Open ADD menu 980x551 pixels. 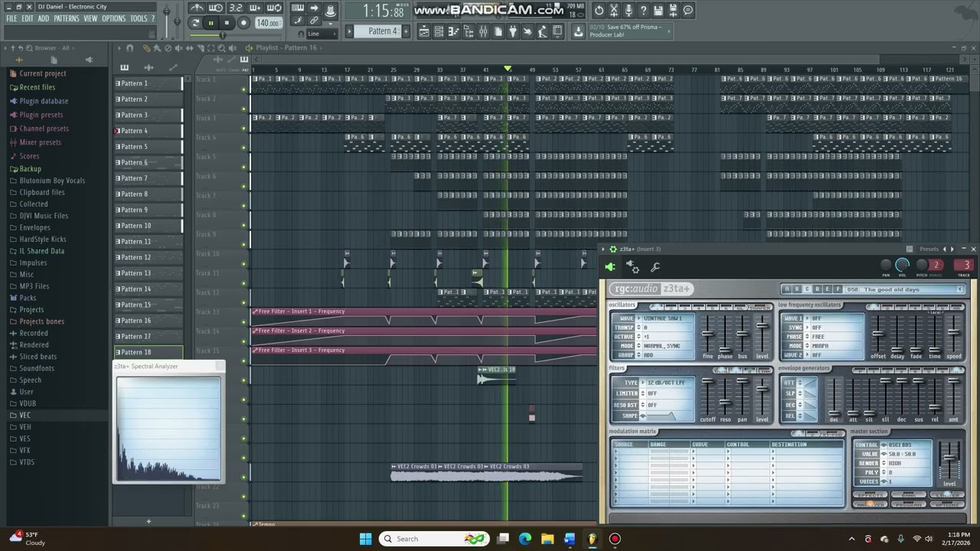tap(44, 18)
